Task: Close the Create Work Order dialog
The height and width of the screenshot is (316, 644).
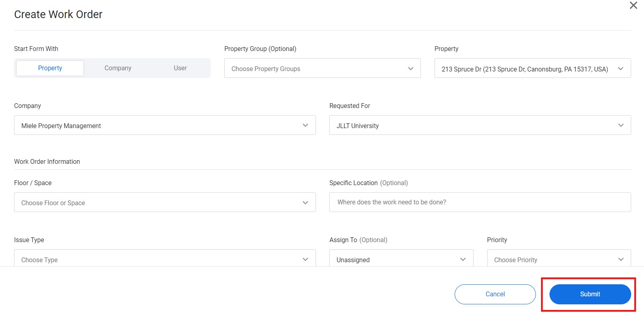Action: pyautogui.click(x=633, y=6)
